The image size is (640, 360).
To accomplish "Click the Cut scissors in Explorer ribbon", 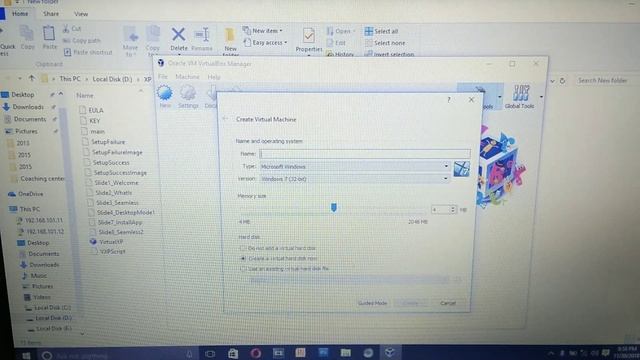I will tap(66, 29).
